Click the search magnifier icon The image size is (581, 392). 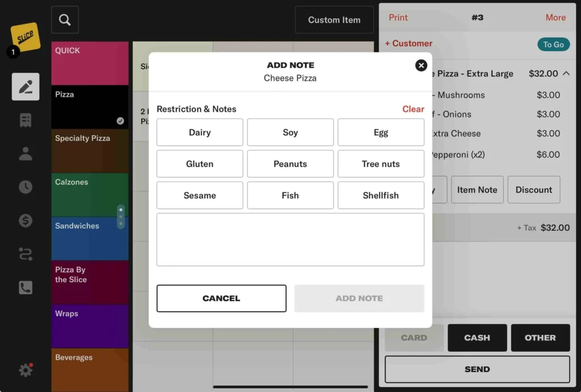[65, 20]
